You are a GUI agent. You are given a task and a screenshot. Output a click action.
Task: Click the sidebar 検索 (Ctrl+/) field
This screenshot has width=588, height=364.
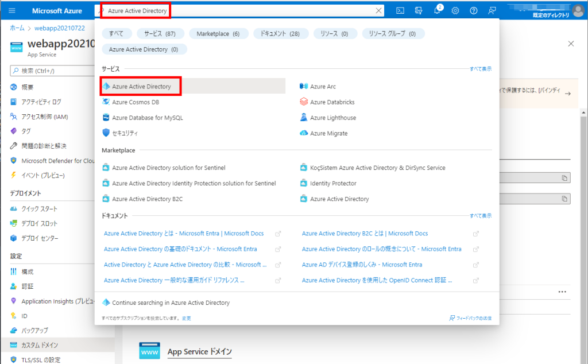tap(52, 71)
